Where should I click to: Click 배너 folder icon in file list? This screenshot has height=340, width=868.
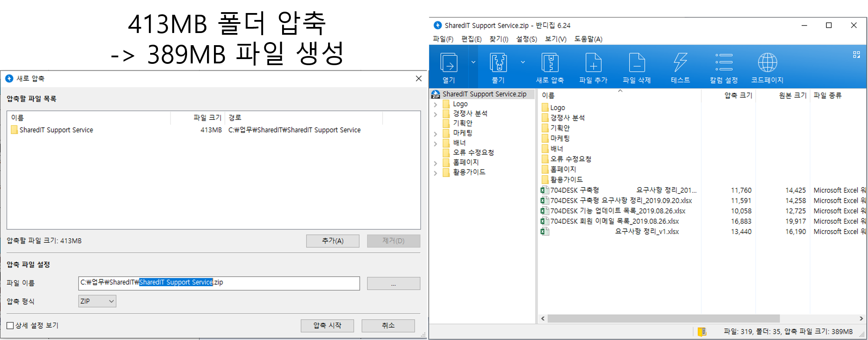point(545,149)
